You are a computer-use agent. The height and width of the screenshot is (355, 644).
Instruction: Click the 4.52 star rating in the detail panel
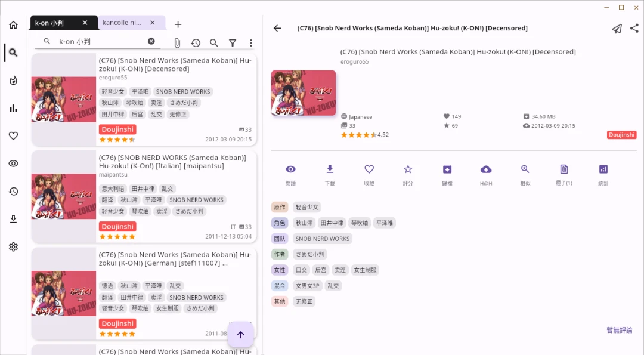(365, 135)
